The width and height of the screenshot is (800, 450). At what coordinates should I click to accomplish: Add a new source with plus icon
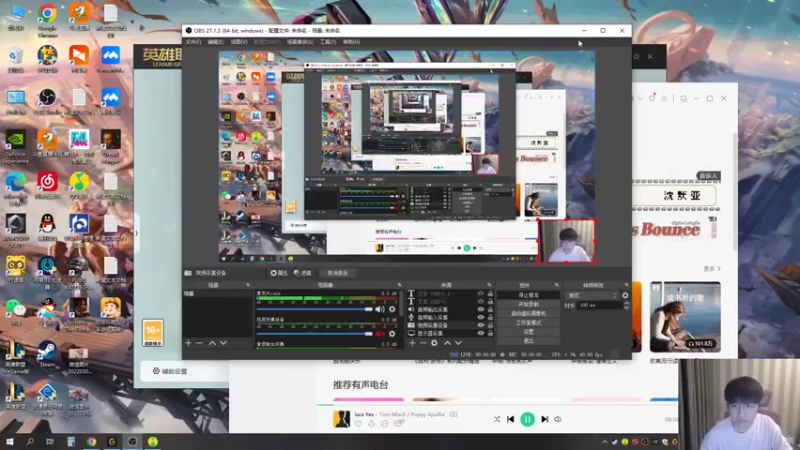pyautogui.click(x=412, y=343)
